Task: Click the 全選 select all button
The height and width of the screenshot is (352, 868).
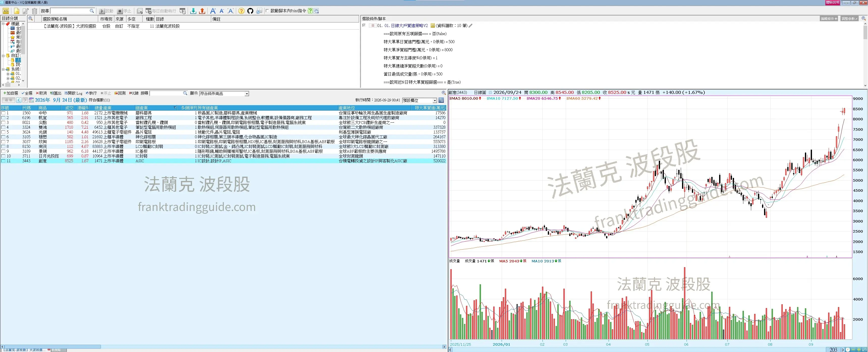Action: tap(27, 93)
